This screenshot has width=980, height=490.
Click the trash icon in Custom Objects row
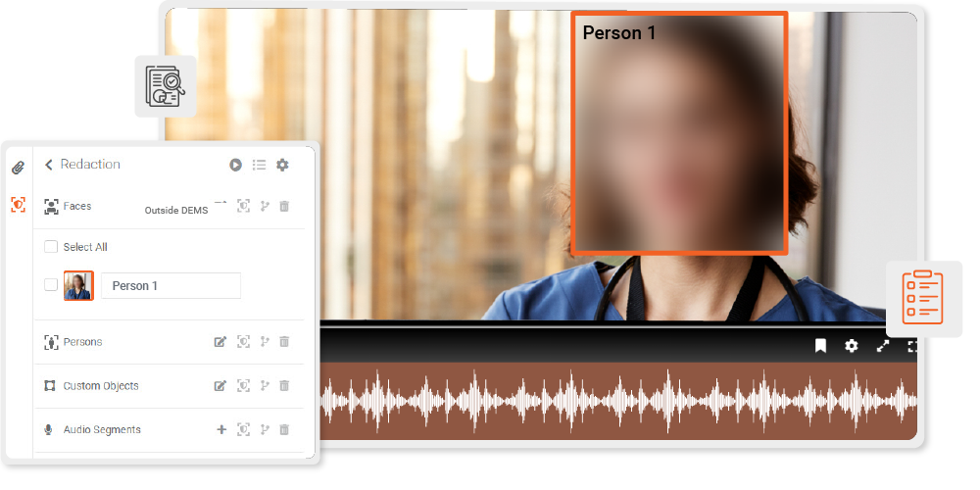point(284,385)
